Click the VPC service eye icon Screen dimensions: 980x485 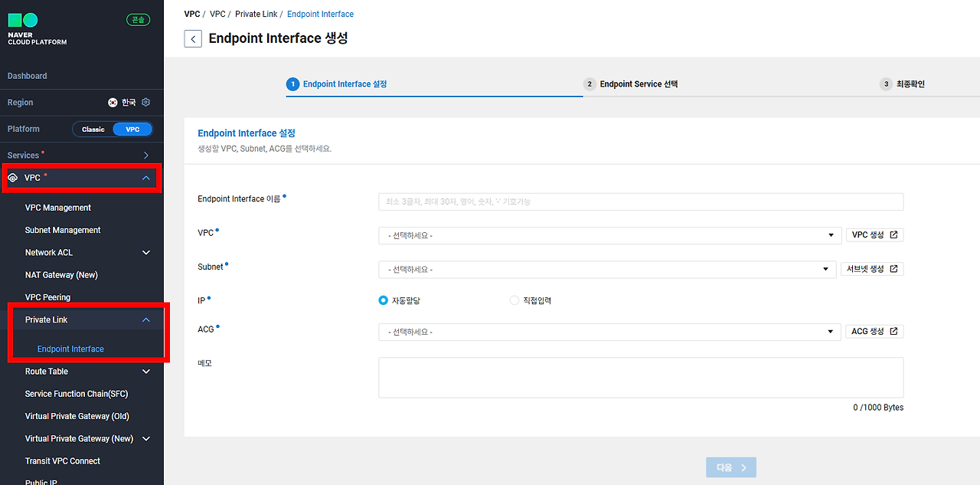[12, 178]
